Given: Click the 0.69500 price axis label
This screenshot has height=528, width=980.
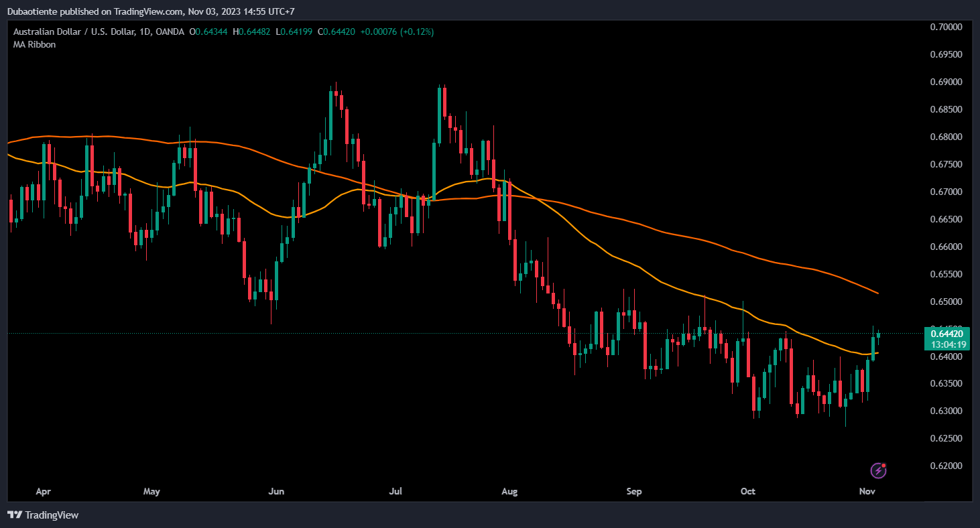Looking at the screenshot, I should 946,54.
